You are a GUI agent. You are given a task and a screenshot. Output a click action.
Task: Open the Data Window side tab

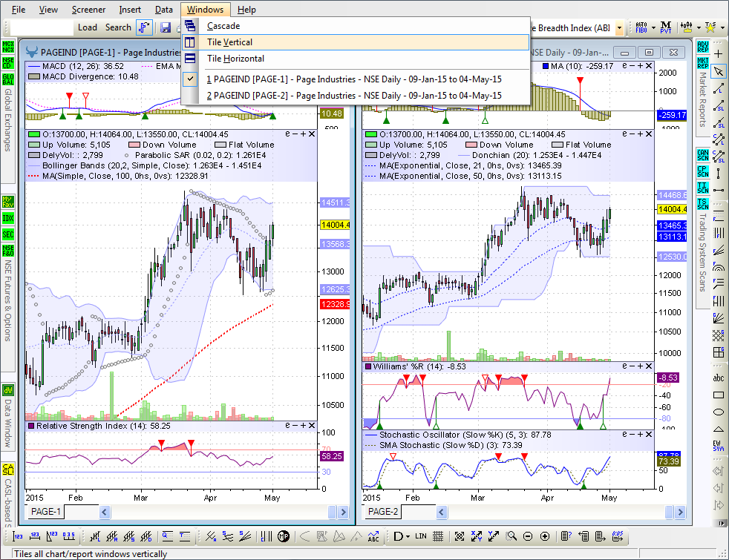click(x=8, y=423)
